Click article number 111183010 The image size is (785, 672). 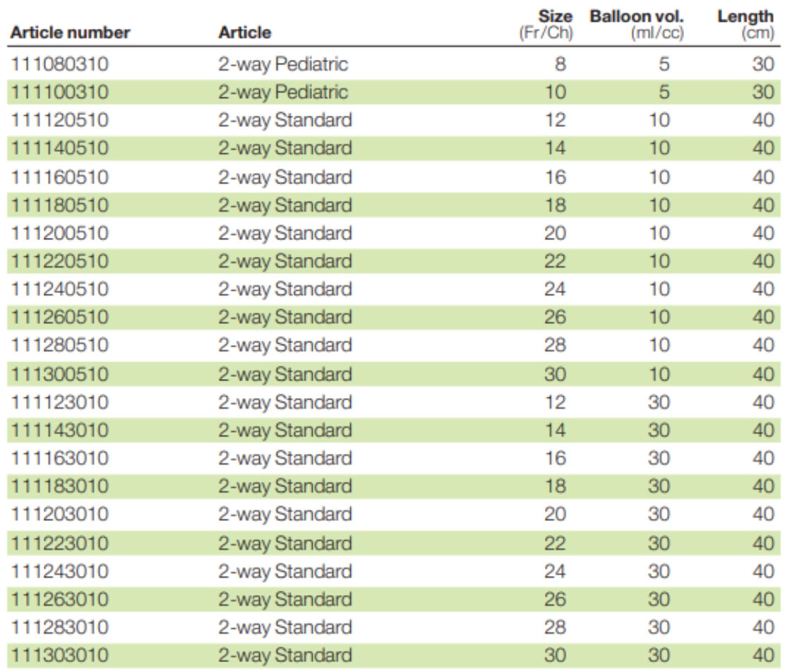(59, 486)
